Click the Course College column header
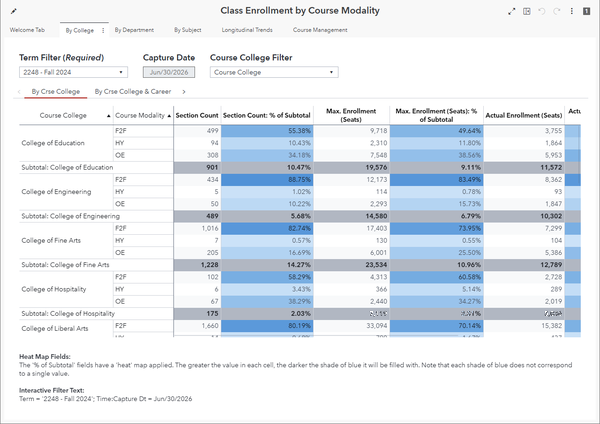The height and width of the screenshot is (424, 600). [x=63, y=116]
